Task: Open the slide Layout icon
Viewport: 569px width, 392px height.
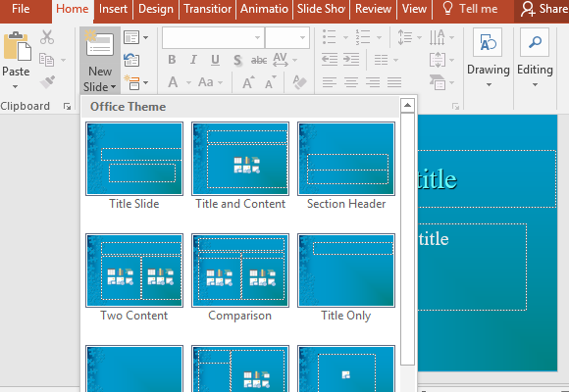Action: click(x=131, y=37)
